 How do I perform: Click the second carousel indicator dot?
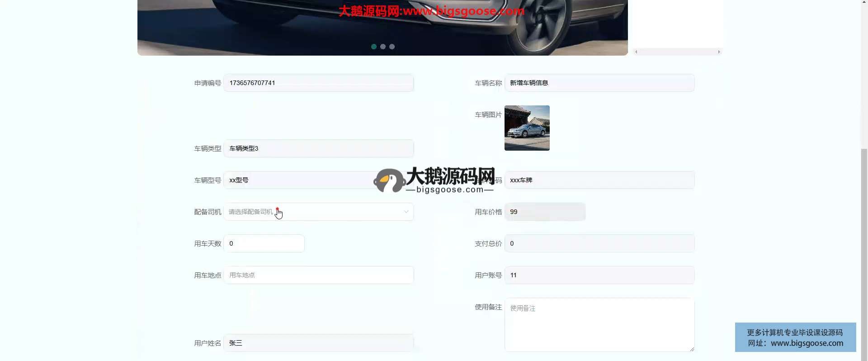coord(383,47)
